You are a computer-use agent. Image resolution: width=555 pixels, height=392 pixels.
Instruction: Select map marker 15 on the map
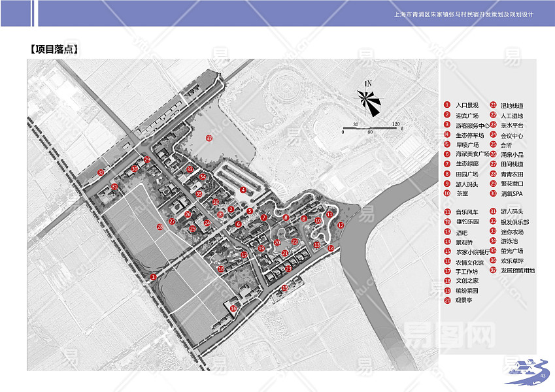[284, 288]
